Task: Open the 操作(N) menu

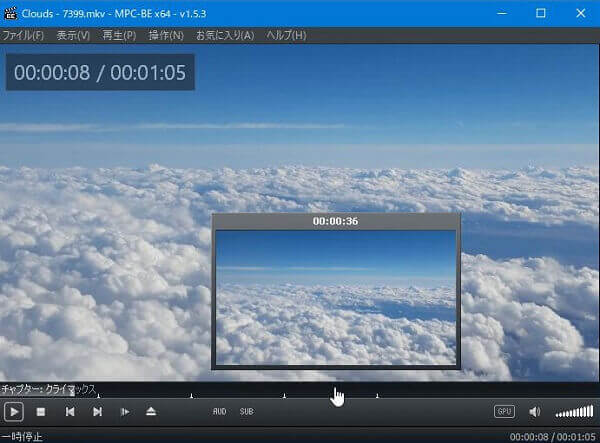Action: [x=166, y=36]
